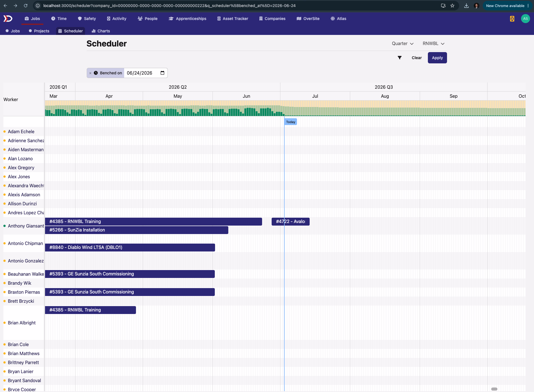Select worker Braxton Piernas
This screenshot has height=392, width=534.
tap(24, 292)
